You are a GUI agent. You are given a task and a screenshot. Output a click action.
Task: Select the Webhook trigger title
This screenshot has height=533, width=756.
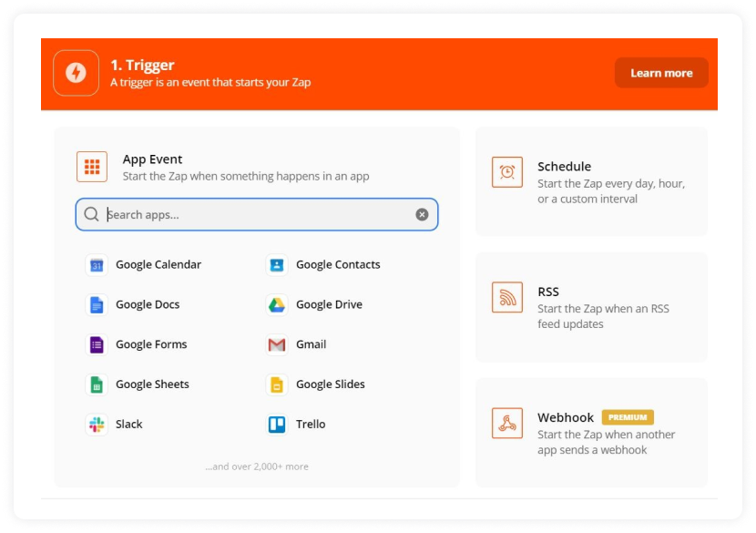[566, 417]
